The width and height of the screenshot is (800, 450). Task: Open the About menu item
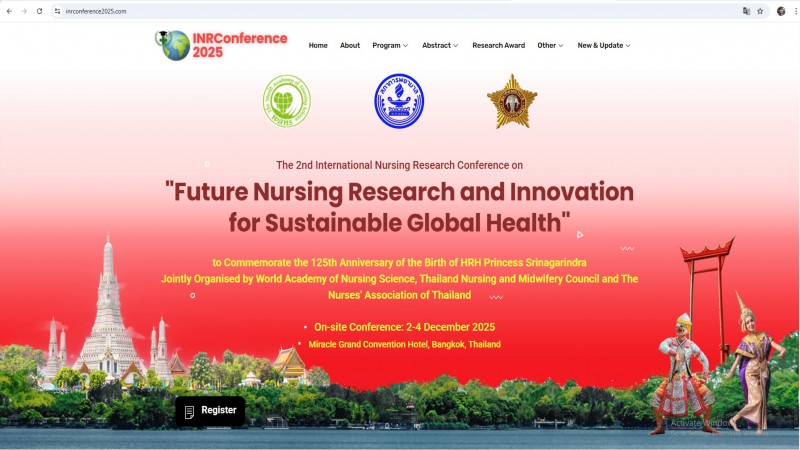(x=350, y=45)
